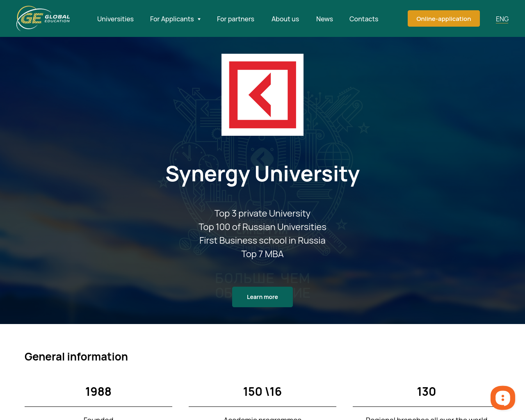Open the Universities menu item
Viewport: 525px width, 420px height.
115,19
